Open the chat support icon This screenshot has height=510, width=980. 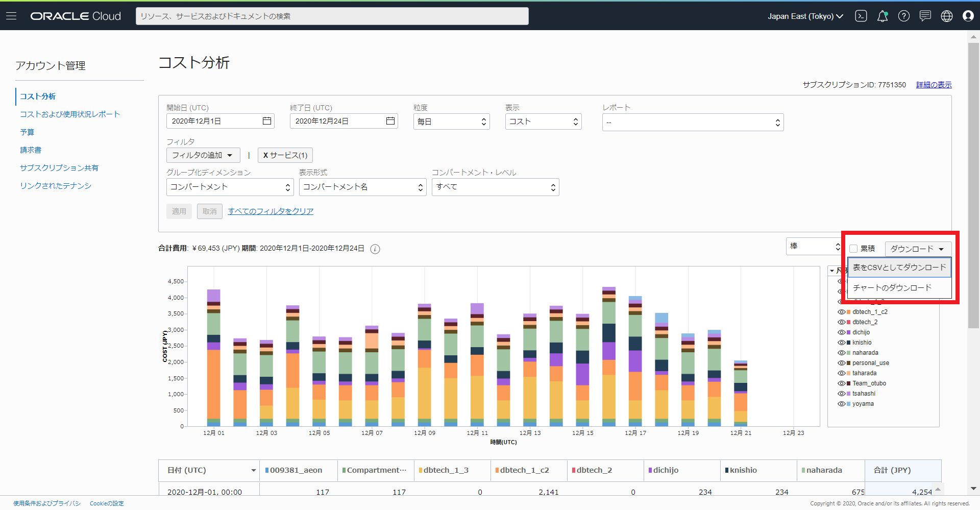(x=925, y=16)
